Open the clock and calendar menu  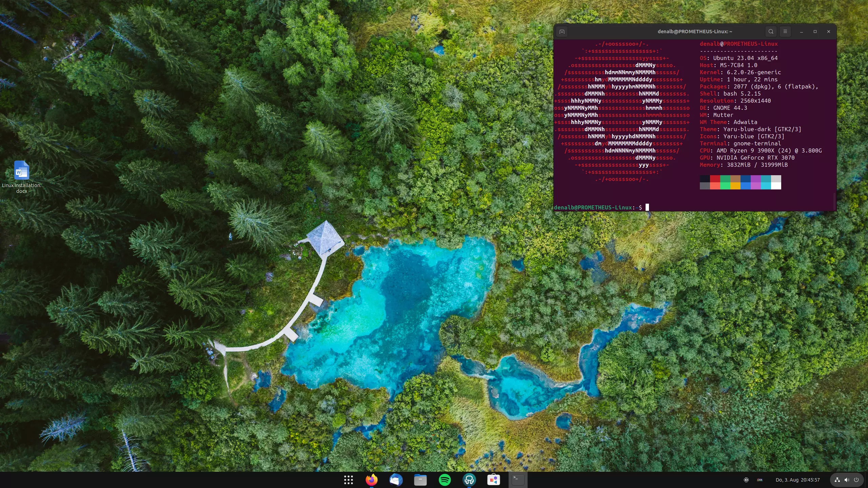[797, 480]
